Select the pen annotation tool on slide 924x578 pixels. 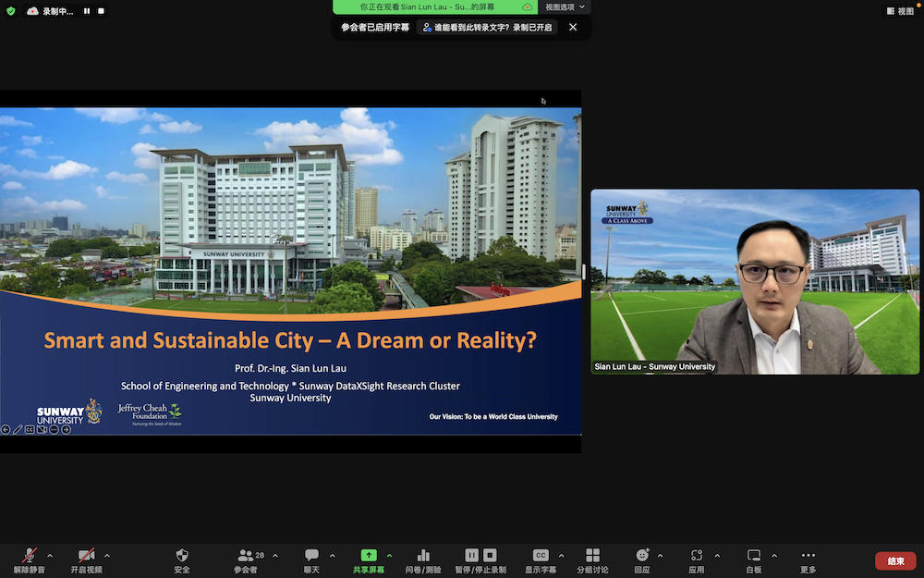point(18,429)
